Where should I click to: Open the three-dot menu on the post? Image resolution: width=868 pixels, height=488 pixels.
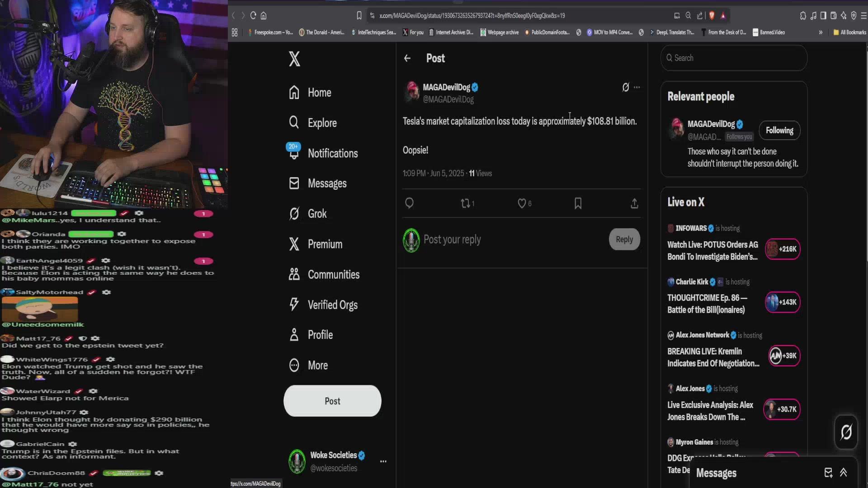point(637,87)
